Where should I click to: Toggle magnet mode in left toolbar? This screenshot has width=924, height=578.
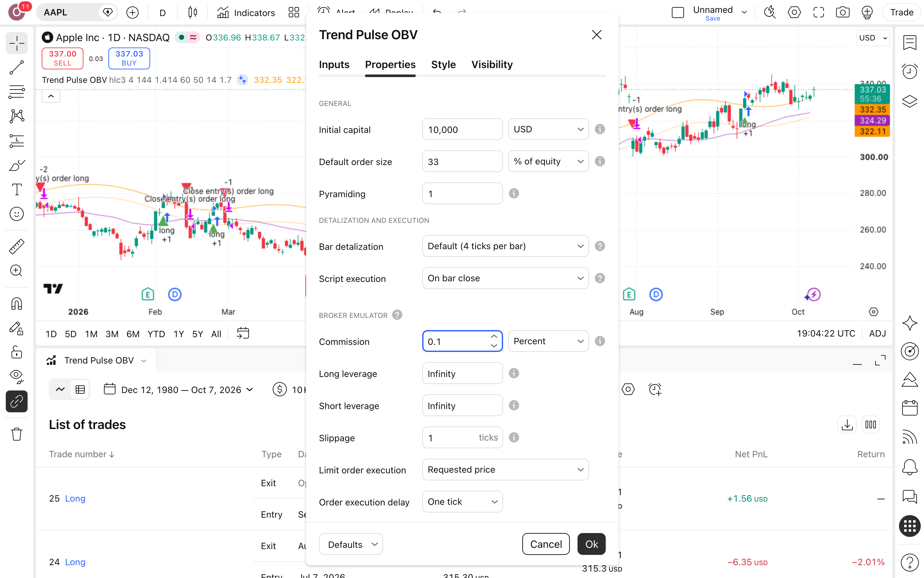tap(16, 304)
